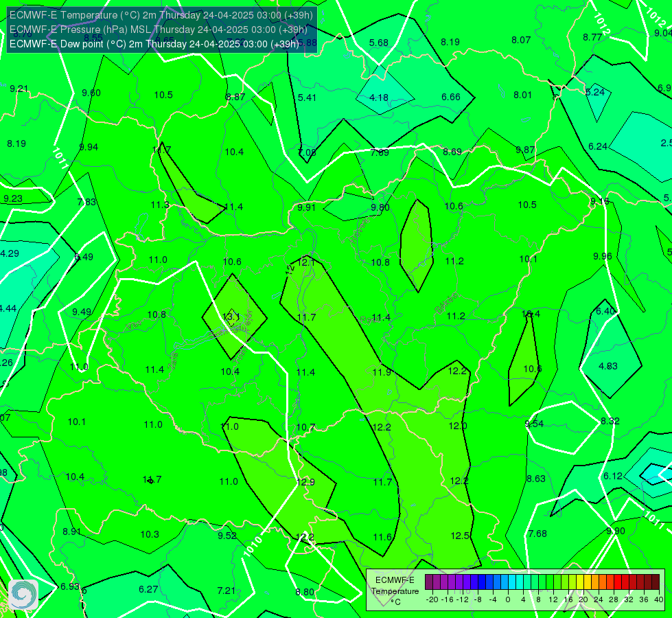Click the 5.68 temperature value
This screenshot has width=672, height=618.
tap(379, 43)
